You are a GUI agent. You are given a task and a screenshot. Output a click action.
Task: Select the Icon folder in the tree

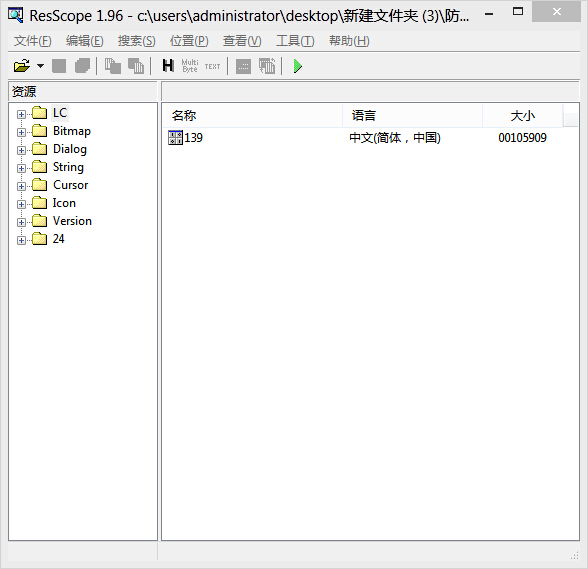pos(64,203)
